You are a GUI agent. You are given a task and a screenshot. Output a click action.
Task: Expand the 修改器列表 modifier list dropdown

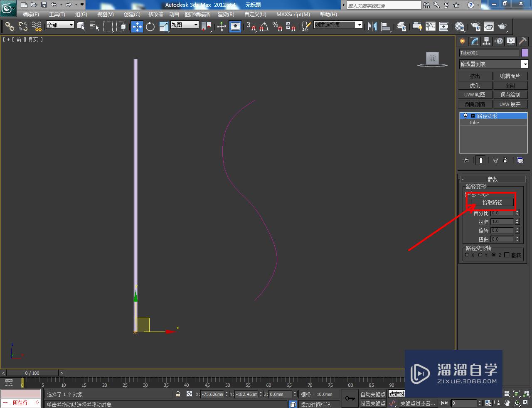[x=525, y=64]
